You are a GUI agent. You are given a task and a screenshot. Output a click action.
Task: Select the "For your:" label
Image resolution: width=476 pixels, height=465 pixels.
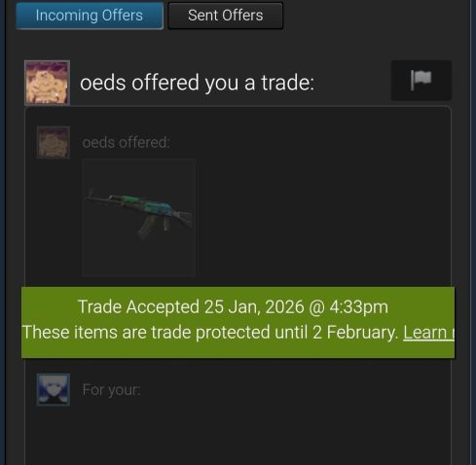tap(111, 390)
